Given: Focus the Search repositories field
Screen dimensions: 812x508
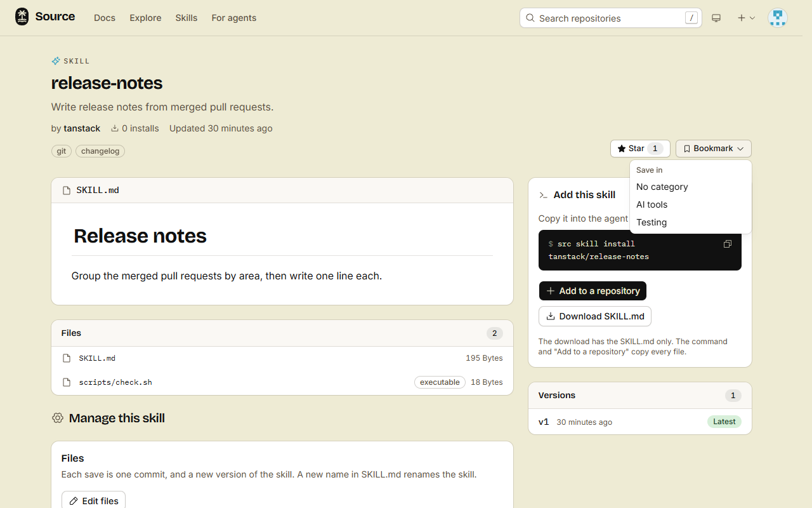Looking at the screenshot, I should [x=611, y=18].
